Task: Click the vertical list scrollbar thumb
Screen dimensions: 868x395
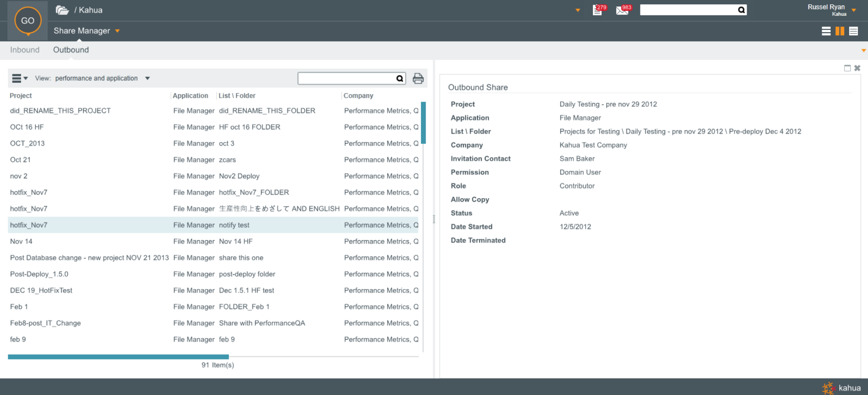Action: tap(423, 123)
